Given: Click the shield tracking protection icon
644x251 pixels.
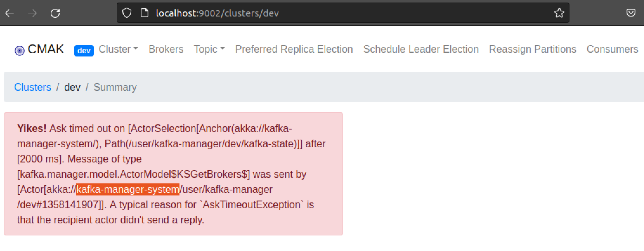Looking at the screenshot, I should click(x=127, y=13).
